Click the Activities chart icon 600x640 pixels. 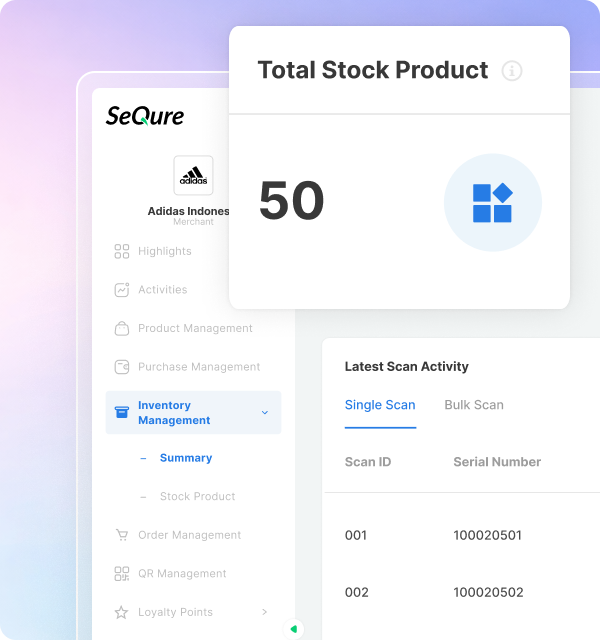(x=122, y=290)
